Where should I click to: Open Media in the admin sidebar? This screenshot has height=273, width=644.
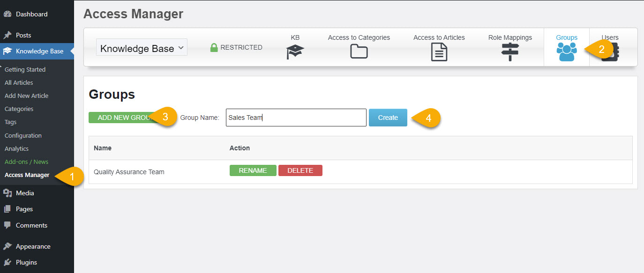[x=25, y=193]
